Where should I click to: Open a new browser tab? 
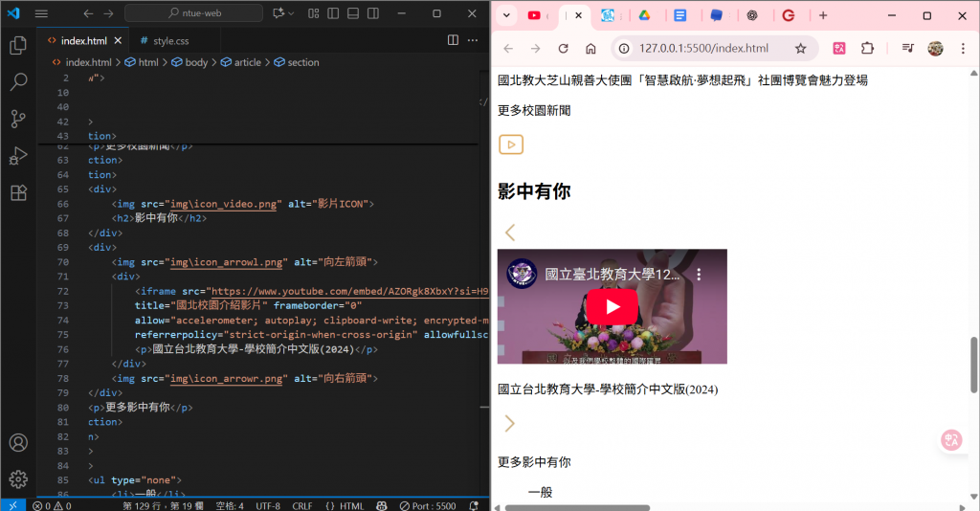coord(823,15)
